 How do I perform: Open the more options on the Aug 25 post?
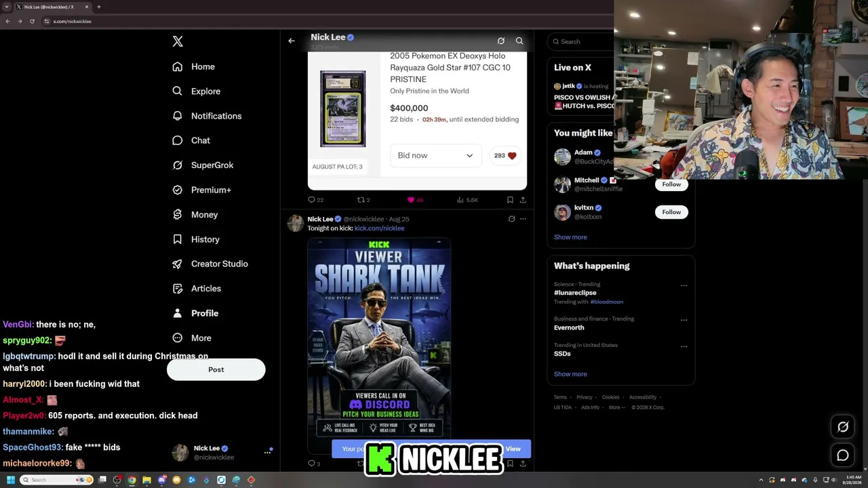523,219
